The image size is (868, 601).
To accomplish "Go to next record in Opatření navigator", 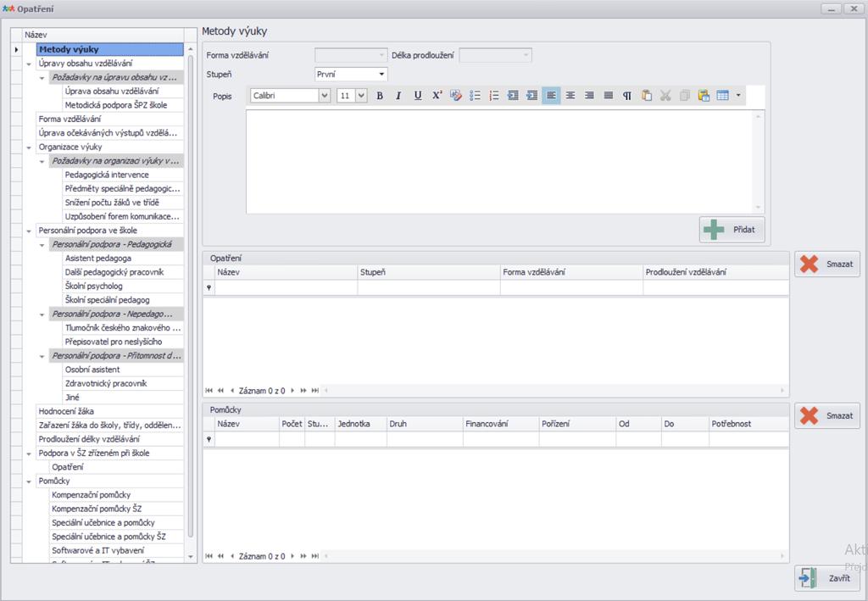I will [x=292, y=391].
